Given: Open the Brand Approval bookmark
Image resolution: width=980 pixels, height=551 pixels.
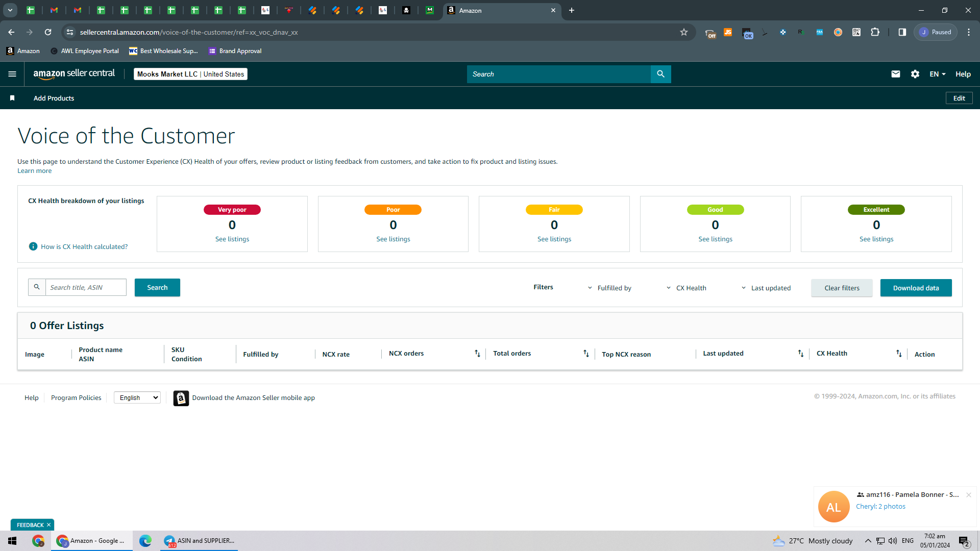Looking at the screenshot, I should [235, 51].
